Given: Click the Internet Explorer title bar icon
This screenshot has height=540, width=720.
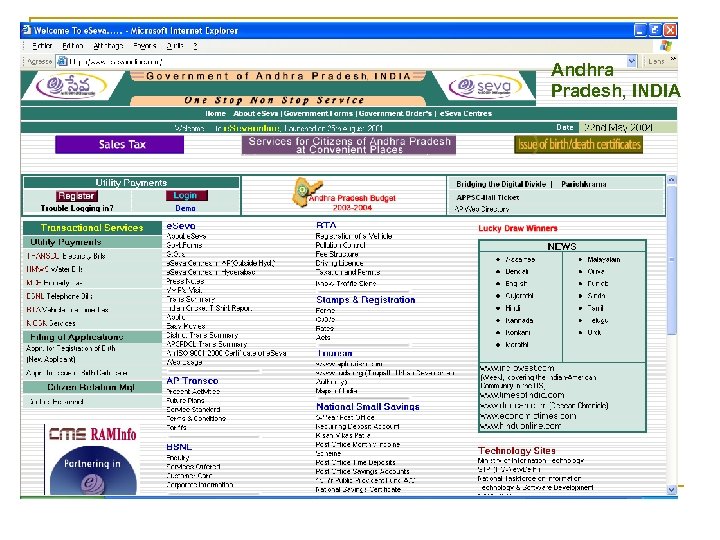Looking at the screenshot, I should point(27,30).
